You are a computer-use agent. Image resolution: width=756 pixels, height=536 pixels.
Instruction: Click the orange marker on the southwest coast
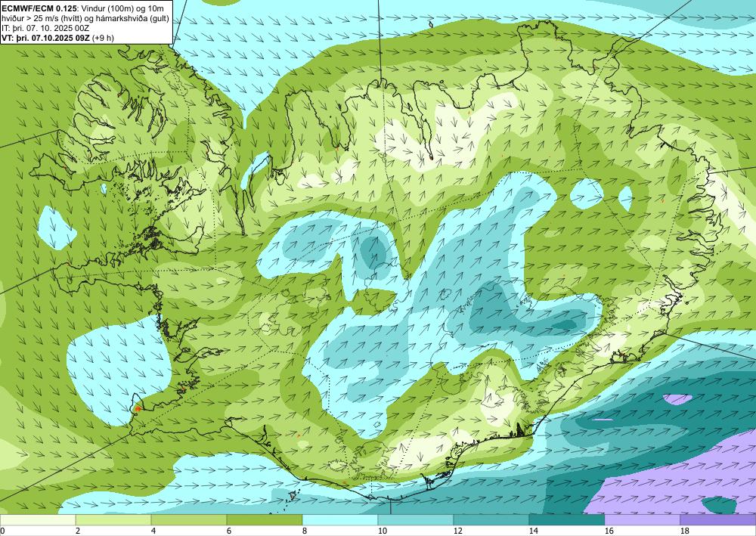[138, 409]
